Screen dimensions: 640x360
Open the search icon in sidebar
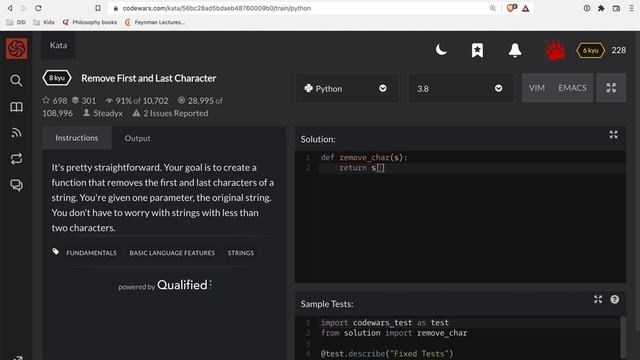[x=16, y=80]
